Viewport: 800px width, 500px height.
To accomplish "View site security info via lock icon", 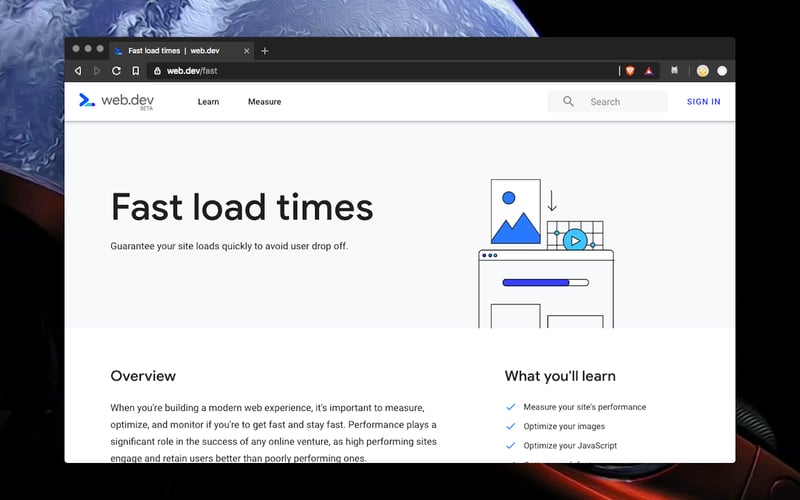I will 157,71.
